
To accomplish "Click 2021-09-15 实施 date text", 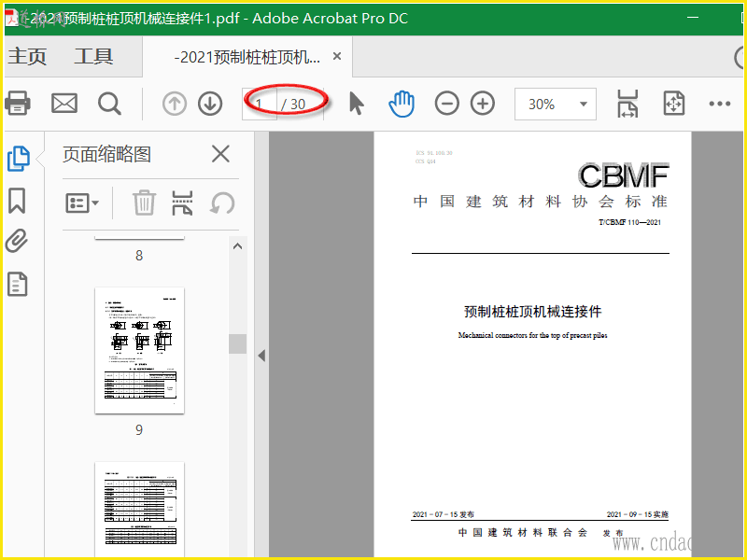I will tap(638, 514).
